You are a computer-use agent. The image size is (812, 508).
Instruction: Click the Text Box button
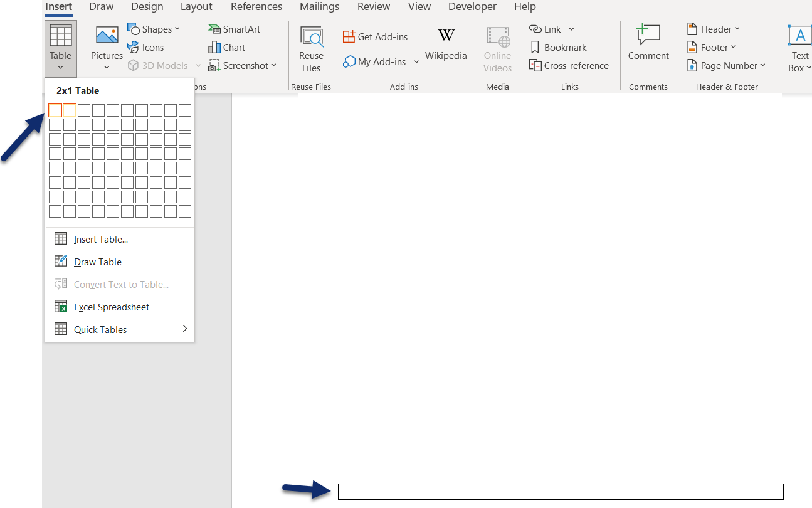(x=799, y=49)
